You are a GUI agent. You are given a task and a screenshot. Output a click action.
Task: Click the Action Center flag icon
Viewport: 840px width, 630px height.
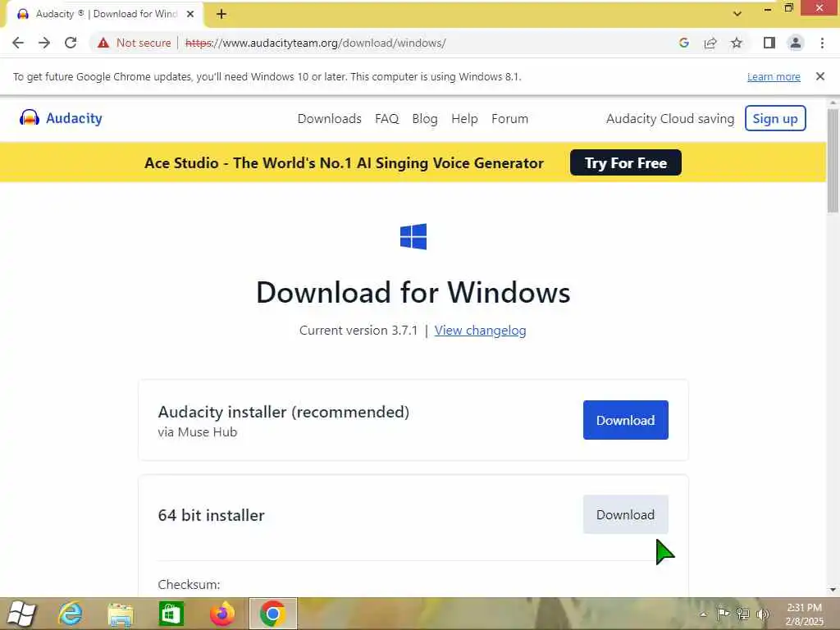click(x=723, y=614)
